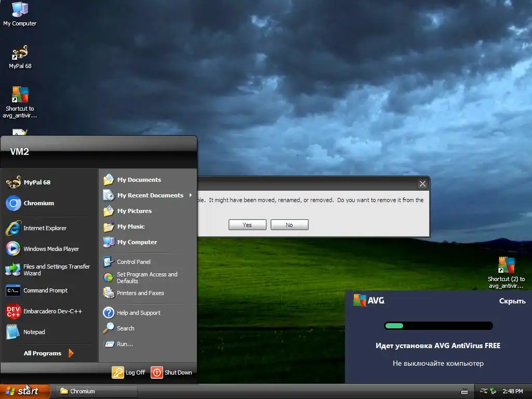Hide the AVG installer via Скрыть
This screenshot has width=532, height=399.
click(512, 301)
